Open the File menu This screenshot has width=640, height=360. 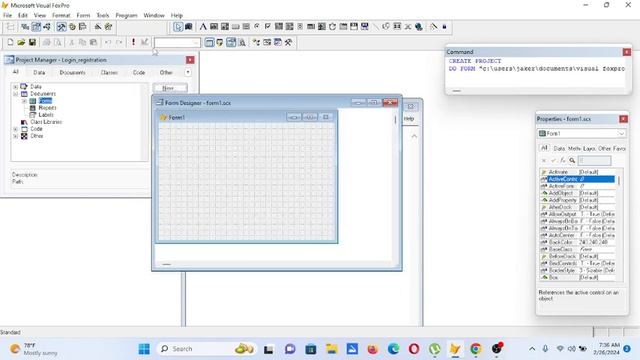click(x=7, y=15)
